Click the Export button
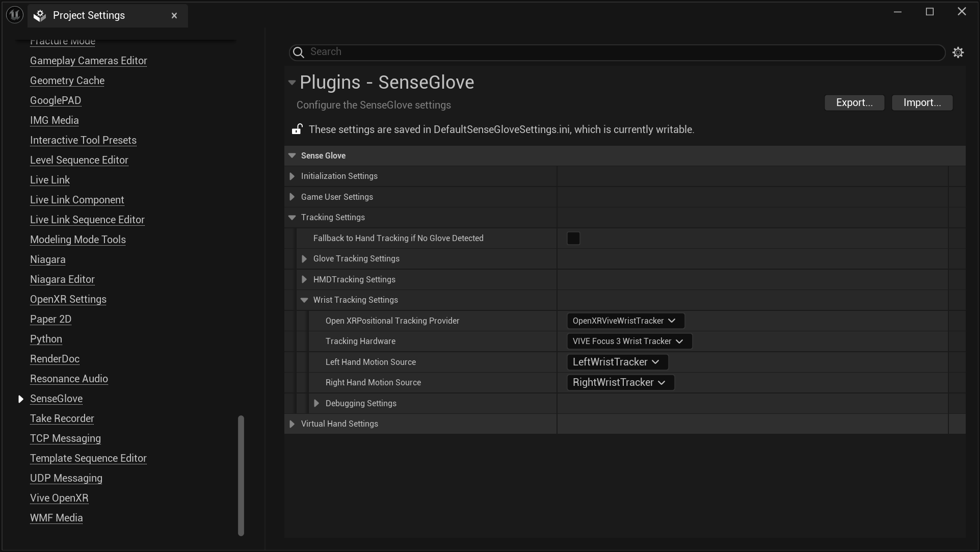This screenshot has height=552, width=980. 855,102
